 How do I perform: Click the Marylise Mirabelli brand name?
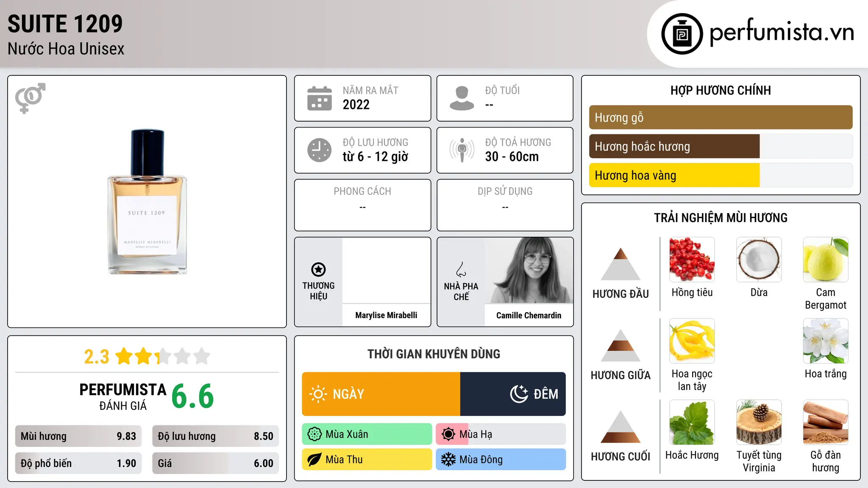386,315
